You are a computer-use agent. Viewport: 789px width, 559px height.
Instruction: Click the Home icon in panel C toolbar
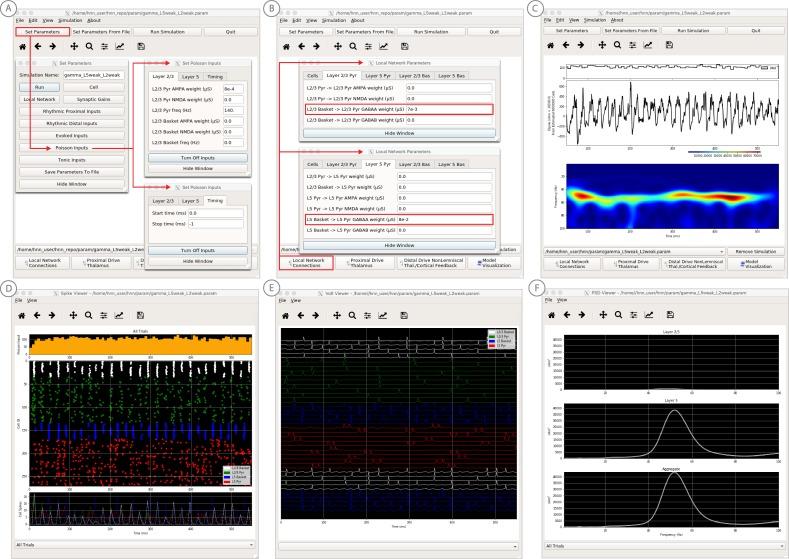550,45
